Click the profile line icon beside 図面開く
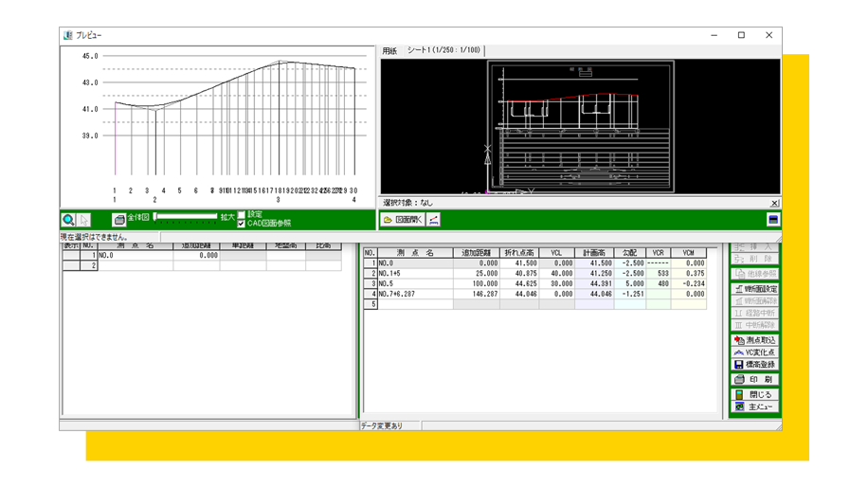Viewport: 868px width, 488px height. coord(433,220)
